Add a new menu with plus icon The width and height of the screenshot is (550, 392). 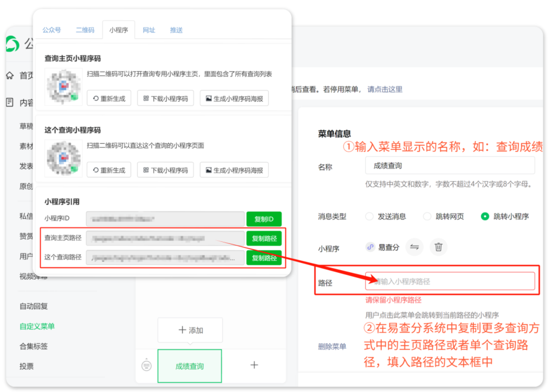pyautogui.click(x=254, y=365)
